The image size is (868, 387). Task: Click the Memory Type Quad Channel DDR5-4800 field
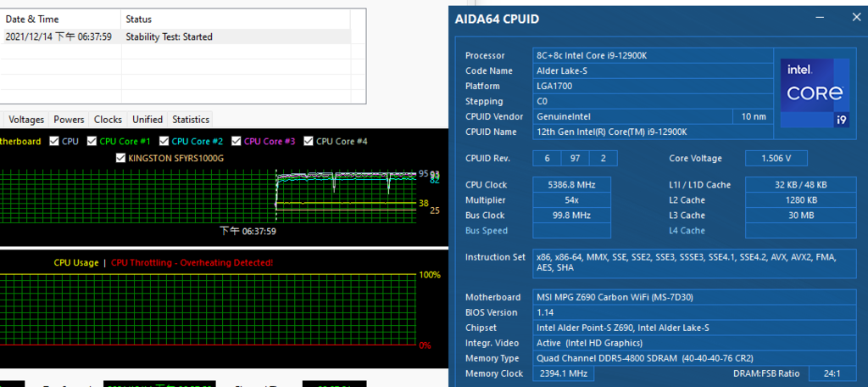click(x=695, y=358)
